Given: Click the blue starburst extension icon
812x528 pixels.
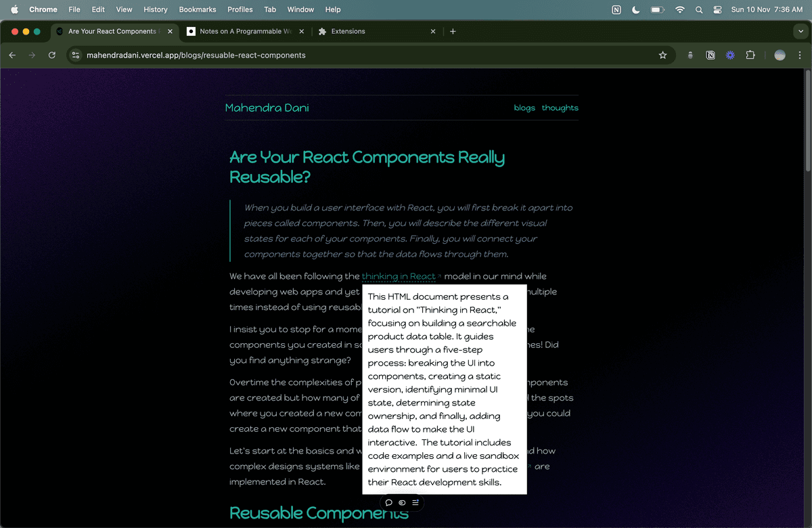Looking at the screenshot, I should [729, 56].
